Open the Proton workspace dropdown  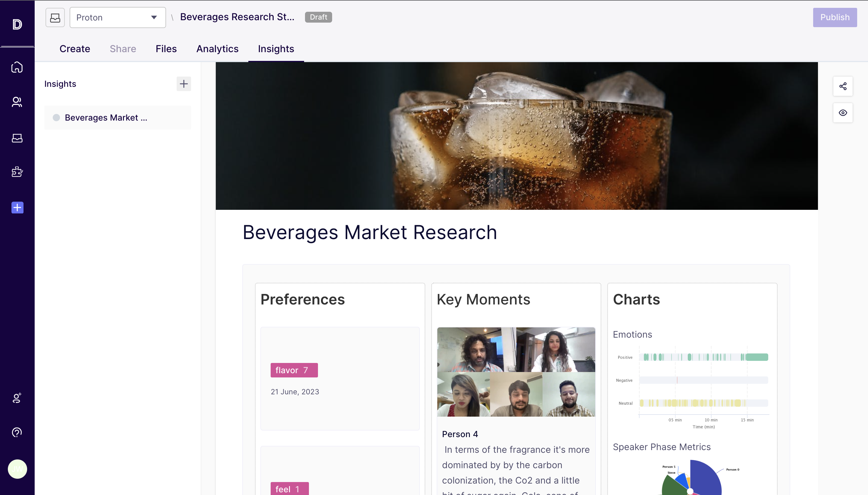118,17
